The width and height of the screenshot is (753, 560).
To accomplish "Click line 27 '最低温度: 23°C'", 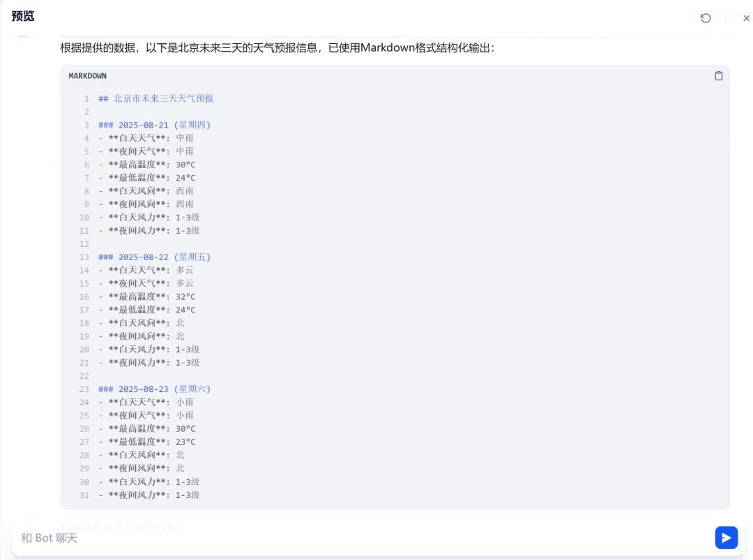I will coord(147,442).
